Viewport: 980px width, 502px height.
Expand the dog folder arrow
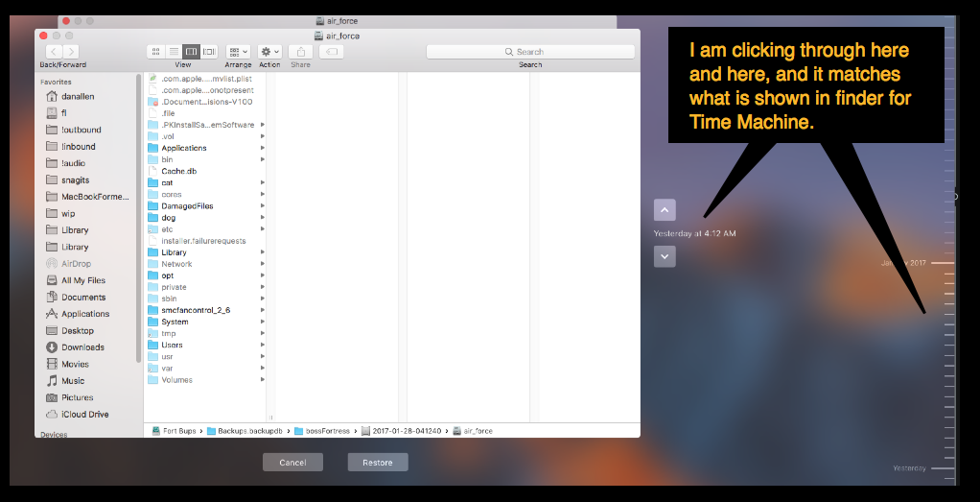[x=263, y=218]
